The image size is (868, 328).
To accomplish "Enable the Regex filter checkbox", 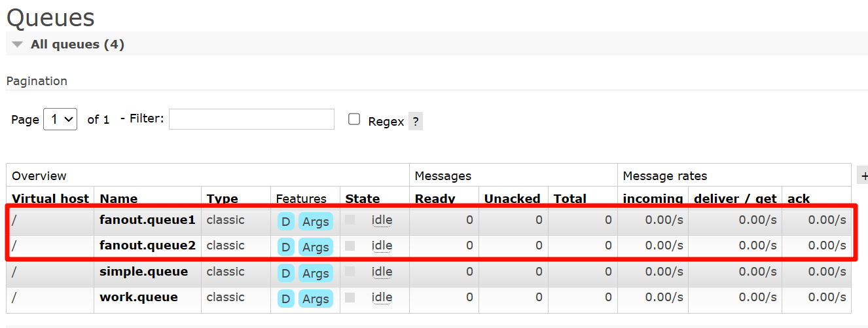I will [354, 119].
